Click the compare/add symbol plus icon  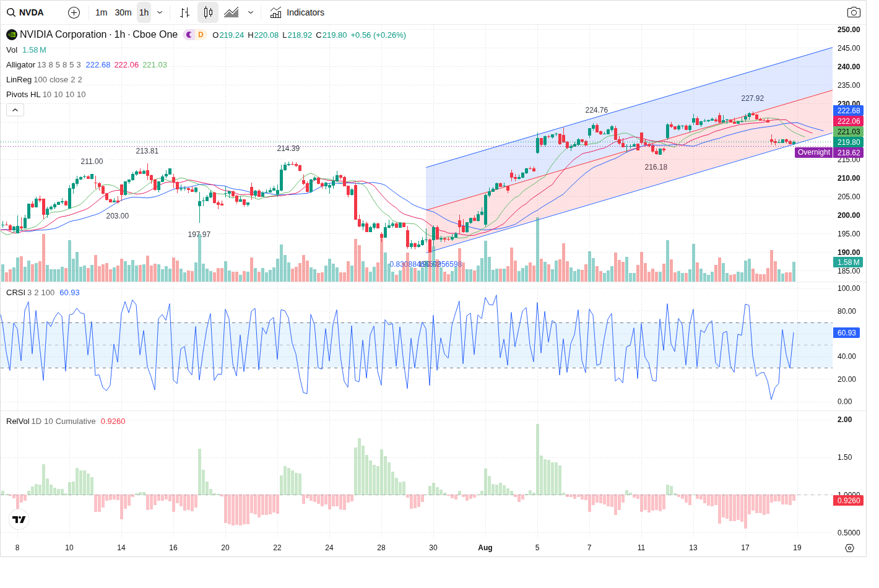[x=74, y=12]
